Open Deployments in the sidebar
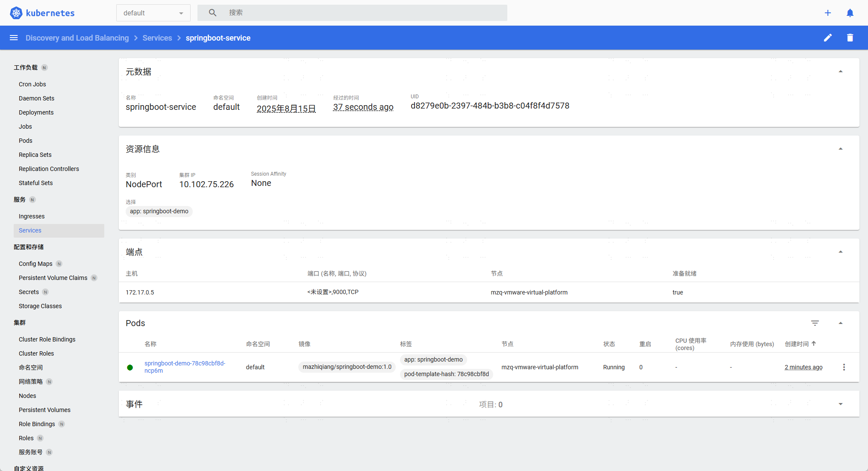 click(36, 112)
